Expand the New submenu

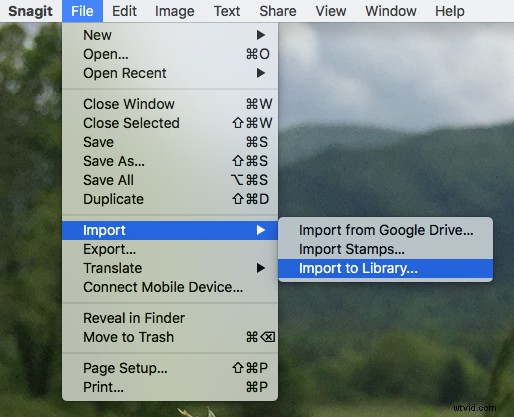170,35
